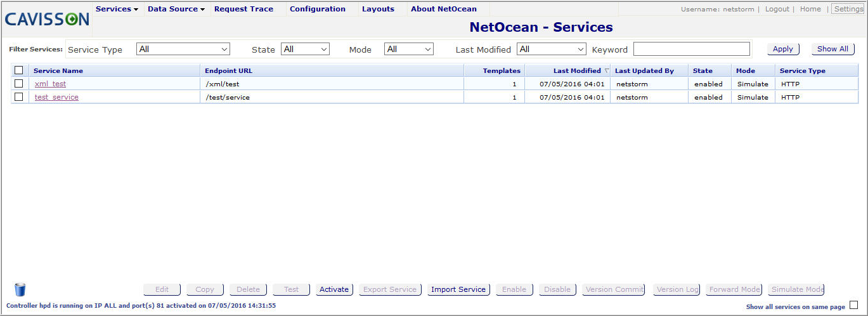868x316 pixels.
Task: Click the Cavisson logo
Action: tap(47, 20)
